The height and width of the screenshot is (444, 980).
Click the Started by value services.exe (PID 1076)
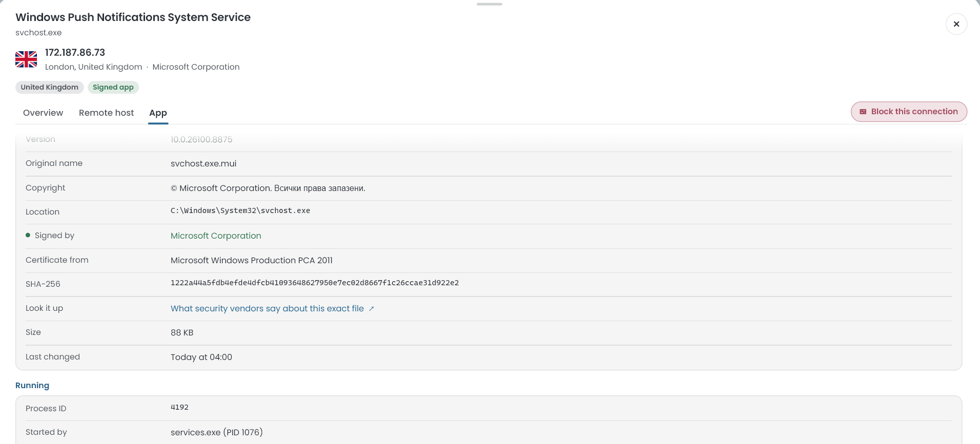click(x=217, y=432)
